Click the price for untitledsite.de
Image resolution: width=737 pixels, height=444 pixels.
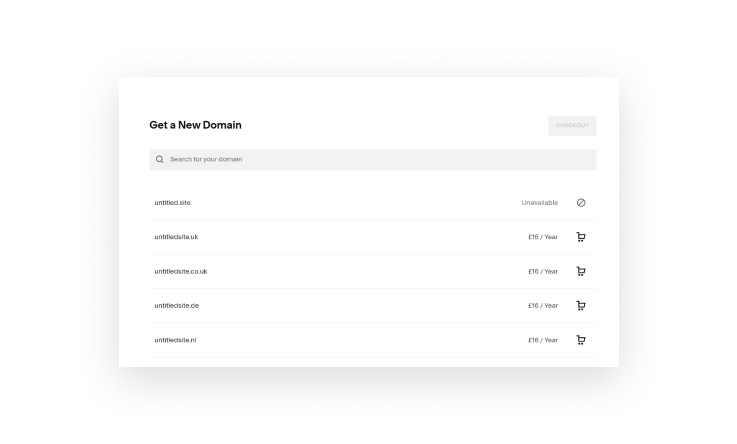click(543, 305)
